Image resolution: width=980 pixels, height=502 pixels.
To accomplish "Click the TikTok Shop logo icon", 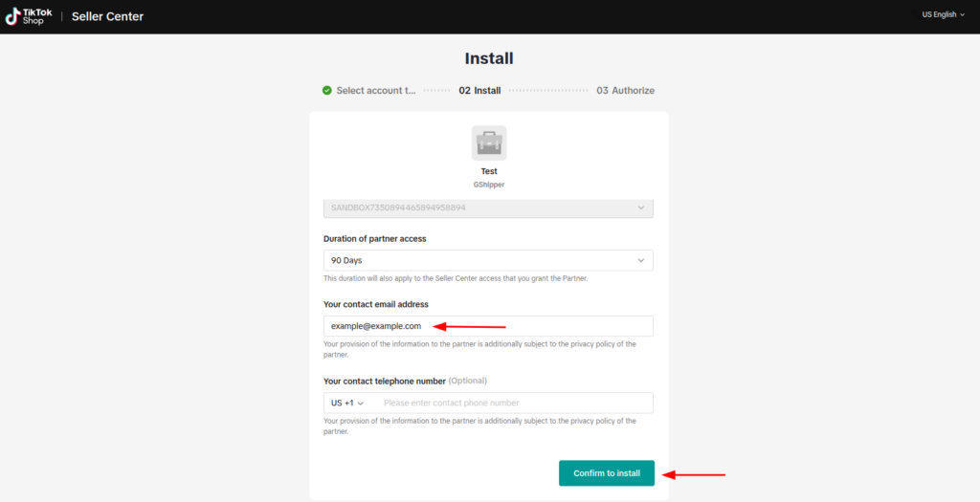I will point(12,17).
